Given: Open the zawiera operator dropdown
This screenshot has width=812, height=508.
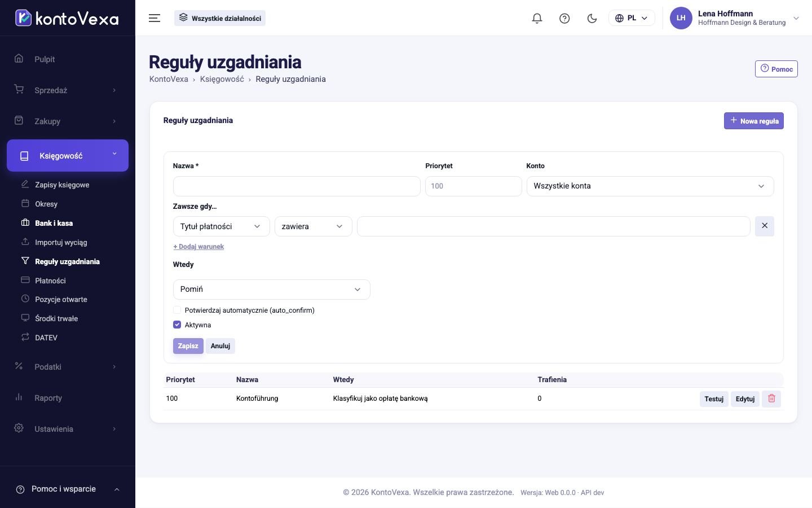Looking at the screenshot, I should coord(313,226).
